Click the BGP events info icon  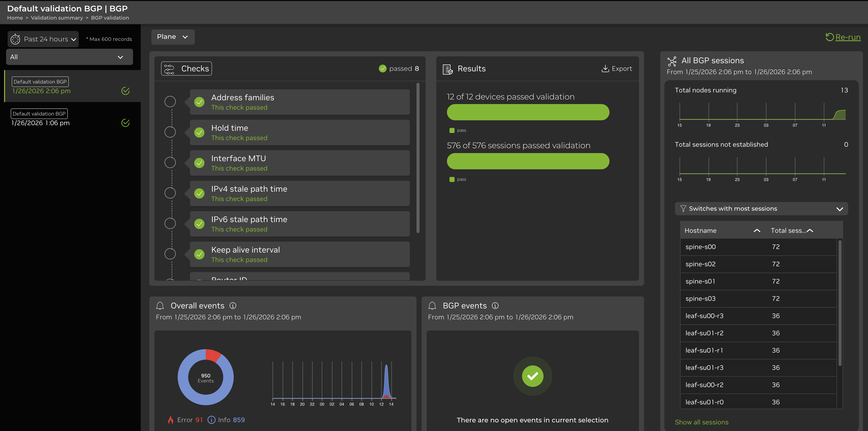point(495,305)
